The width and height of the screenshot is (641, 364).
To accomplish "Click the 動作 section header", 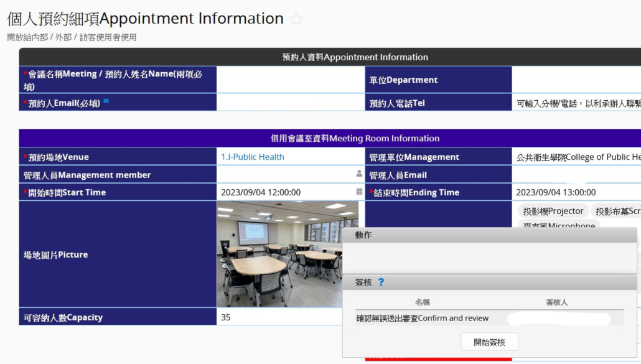I will pos(489,235).
